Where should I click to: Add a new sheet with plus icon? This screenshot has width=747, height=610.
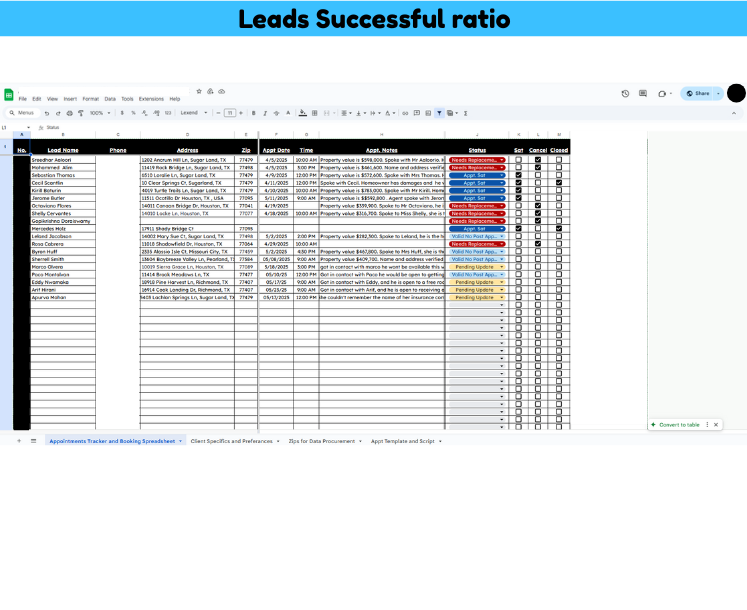click(x=18, y=440)
